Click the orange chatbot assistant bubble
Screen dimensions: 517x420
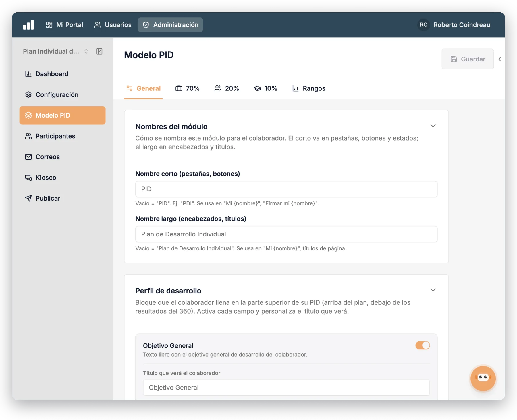[483, 378]
